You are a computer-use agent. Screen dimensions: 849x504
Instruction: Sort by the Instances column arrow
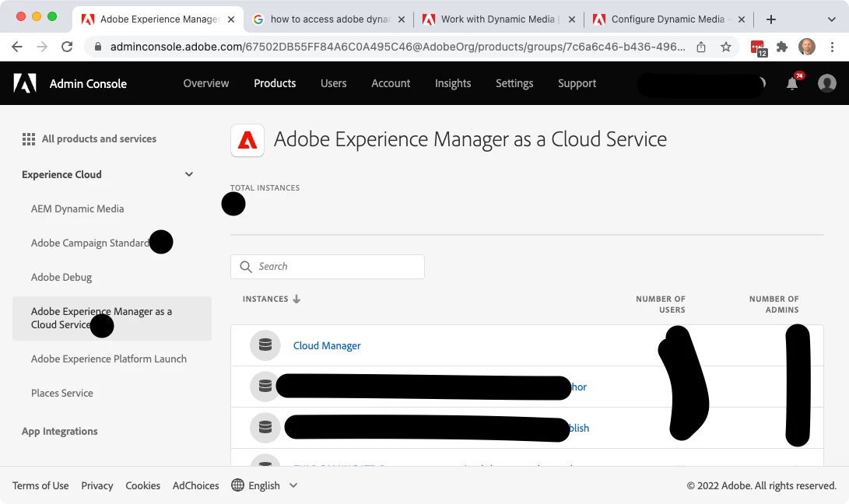[x=296, y=299]
